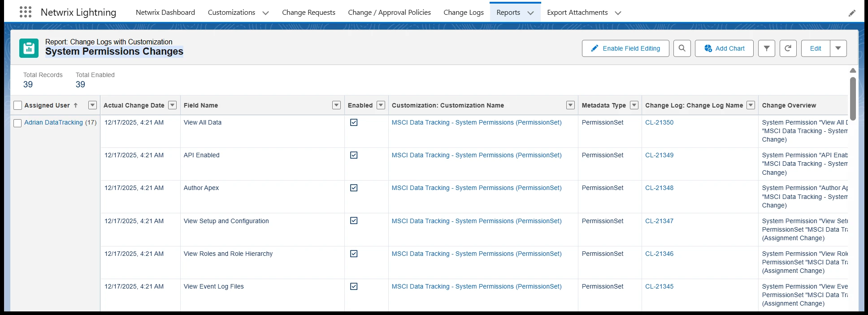
Task: Click the Assigned User sort arrow icon
Action: 76,105
